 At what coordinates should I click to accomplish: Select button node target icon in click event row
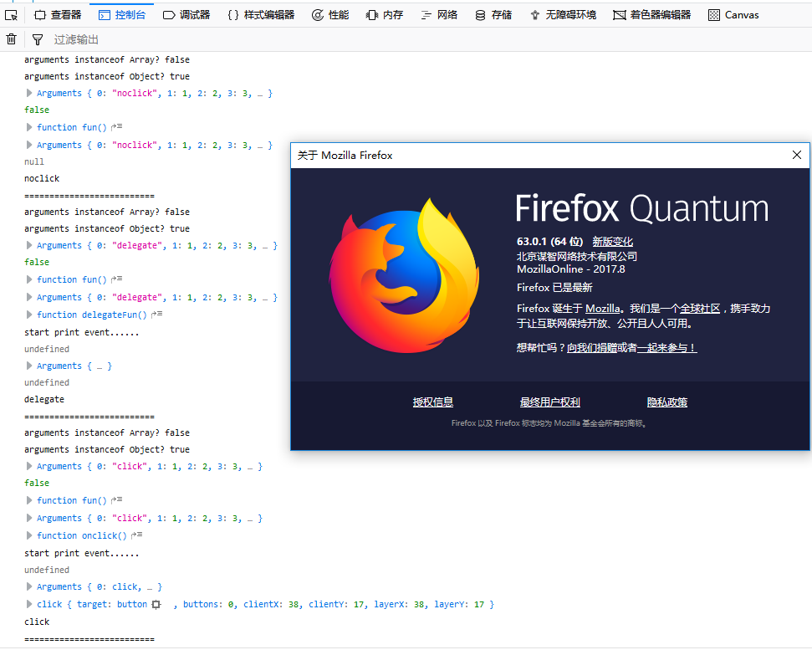click(156, 604)
